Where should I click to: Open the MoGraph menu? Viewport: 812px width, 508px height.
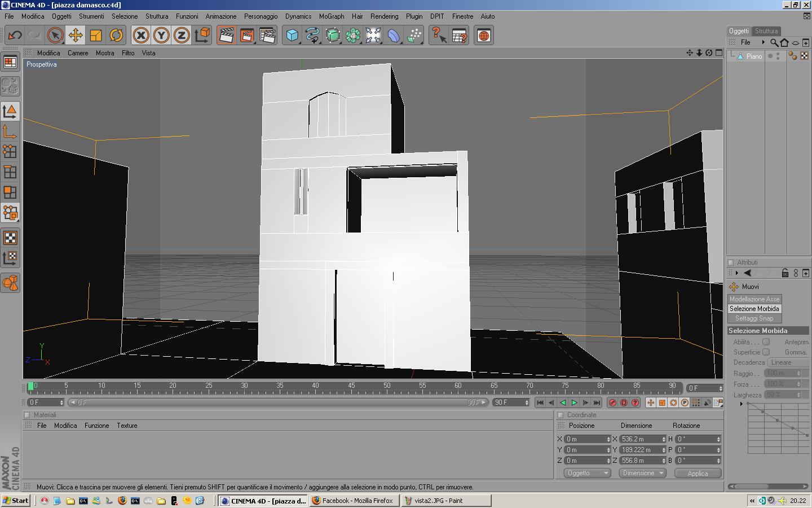point(332,16)
